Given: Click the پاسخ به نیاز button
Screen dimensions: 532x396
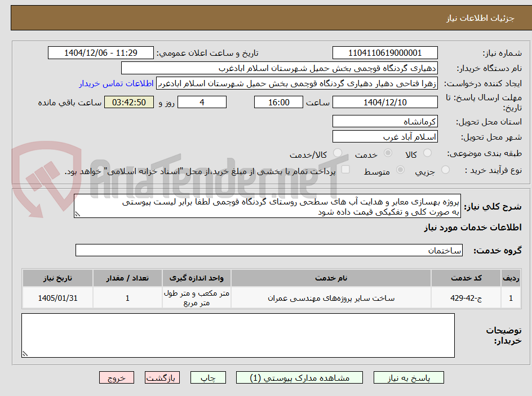Looking at the screenshot, I should click(x=409, y=377).
